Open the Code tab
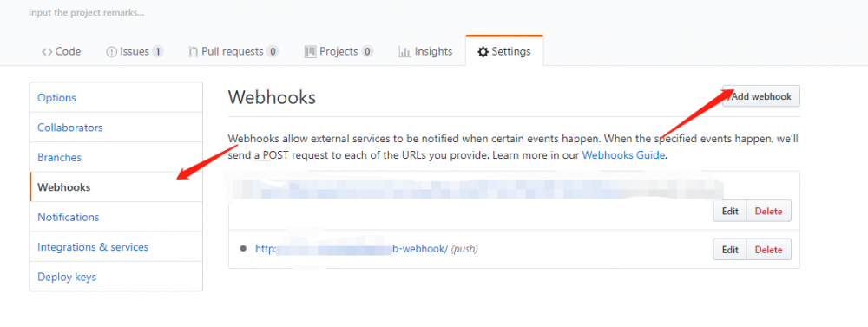 (62, 51)
